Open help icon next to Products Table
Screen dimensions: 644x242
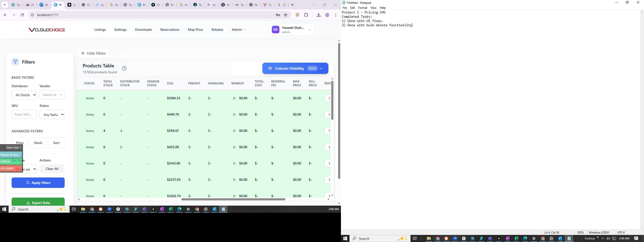point(124,68)
